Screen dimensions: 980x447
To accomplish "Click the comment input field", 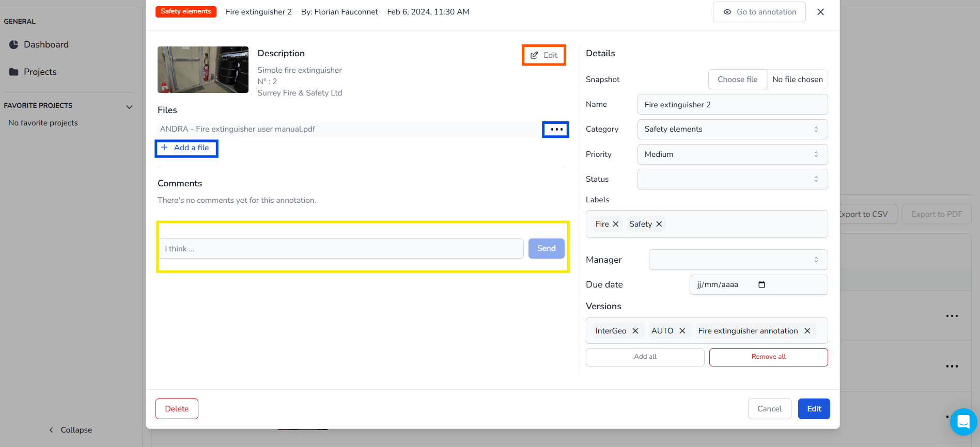I will (341, 249).
